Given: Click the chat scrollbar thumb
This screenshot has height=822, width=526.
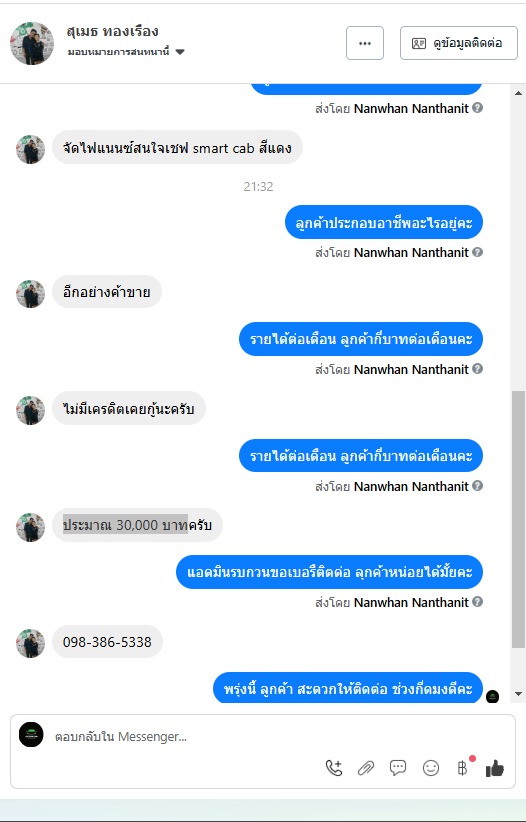Looking at the screenshot, I should pyautogui.click(x=518, y=520).
